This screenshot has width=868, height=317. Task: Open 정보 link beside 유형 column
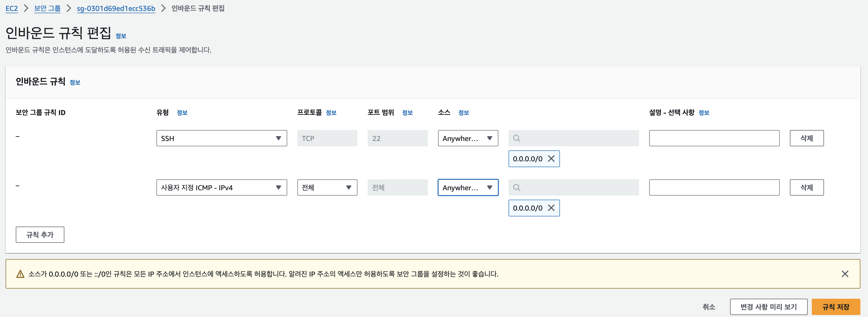click(x=182, y=113)
